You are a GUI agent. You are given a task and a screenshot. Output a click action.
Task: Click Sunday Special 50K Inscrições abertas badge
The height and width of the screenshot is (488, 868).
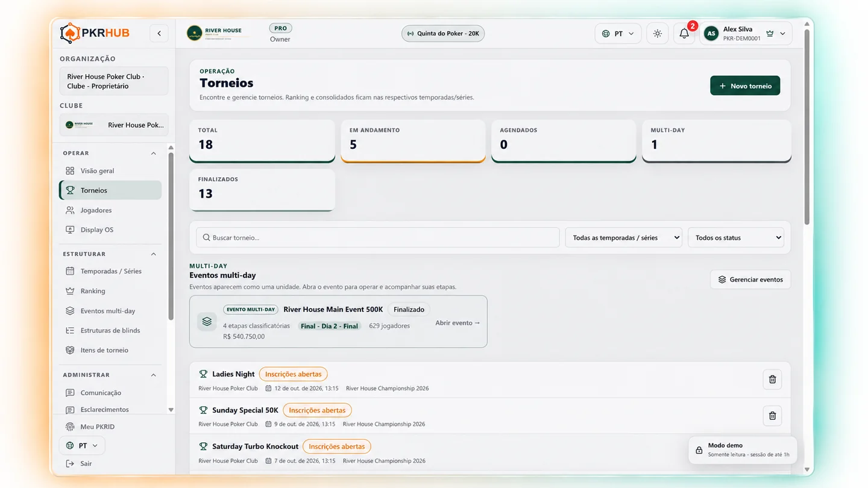pyautogui.click(x=317, y=410)
